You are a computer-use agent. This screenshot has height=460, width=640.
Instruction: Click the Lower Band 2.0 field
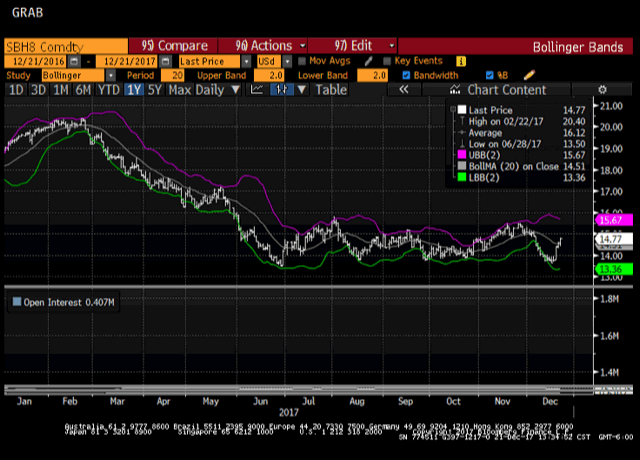(x=372, y=75)
